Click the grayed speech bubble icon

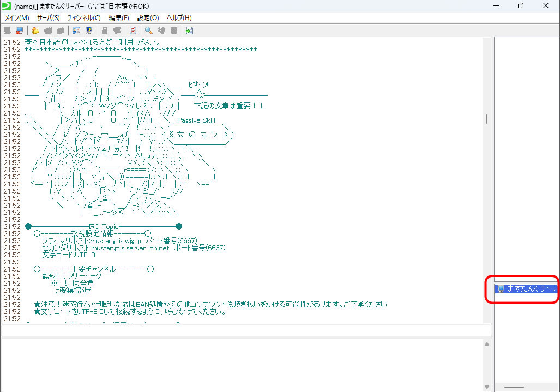161,31
